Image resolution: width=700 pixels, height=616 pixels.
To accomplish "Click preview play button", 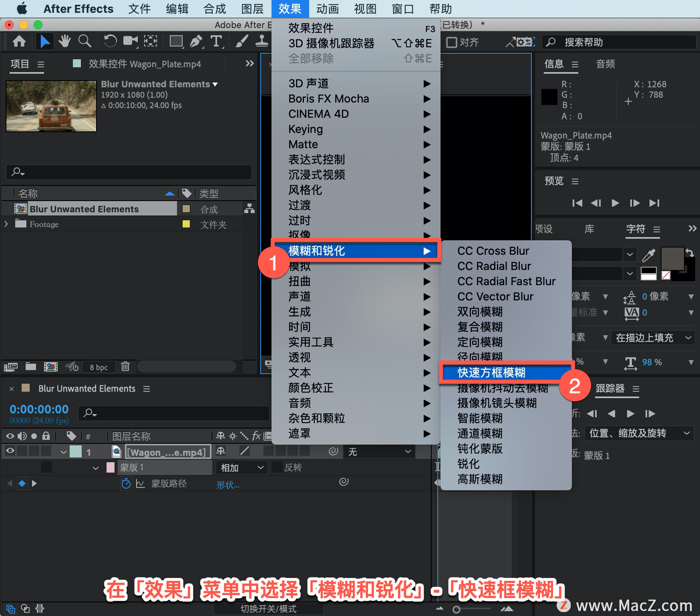I will pyautogui.click(x=616, y=203).
